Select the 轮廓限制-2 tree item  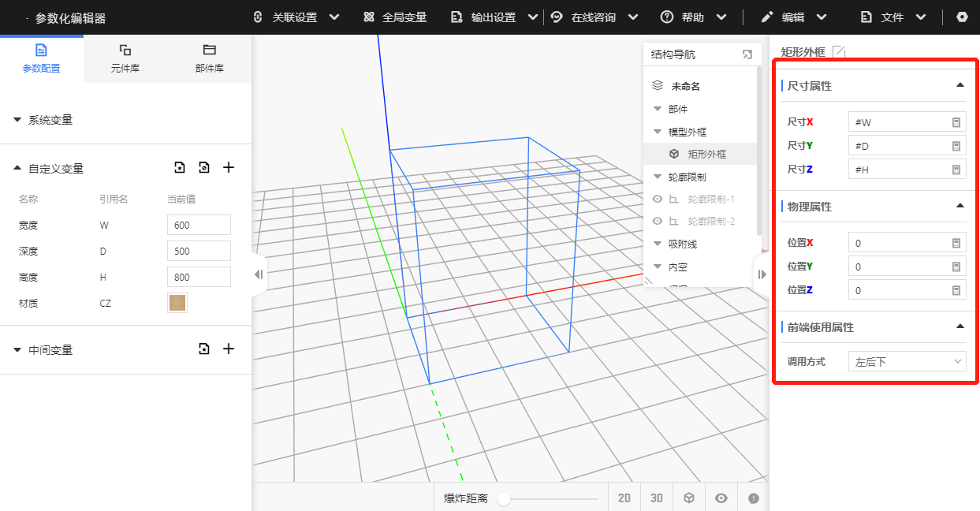(x=710, y=222)
